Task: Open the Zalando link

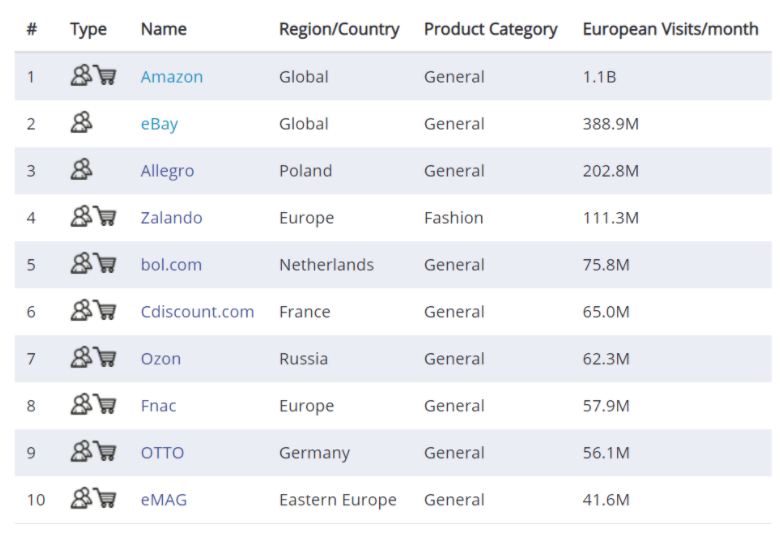Action: 171,218
